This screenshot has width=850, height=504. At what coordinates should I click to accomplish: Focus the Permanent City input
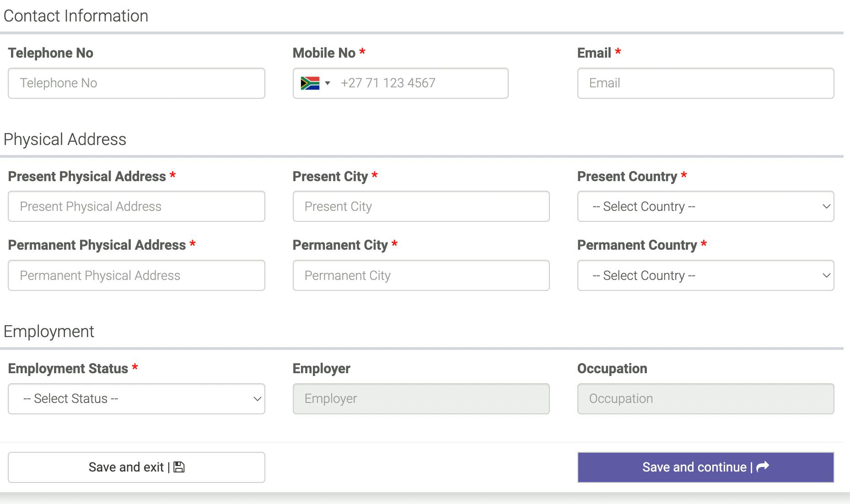(421, 275)
